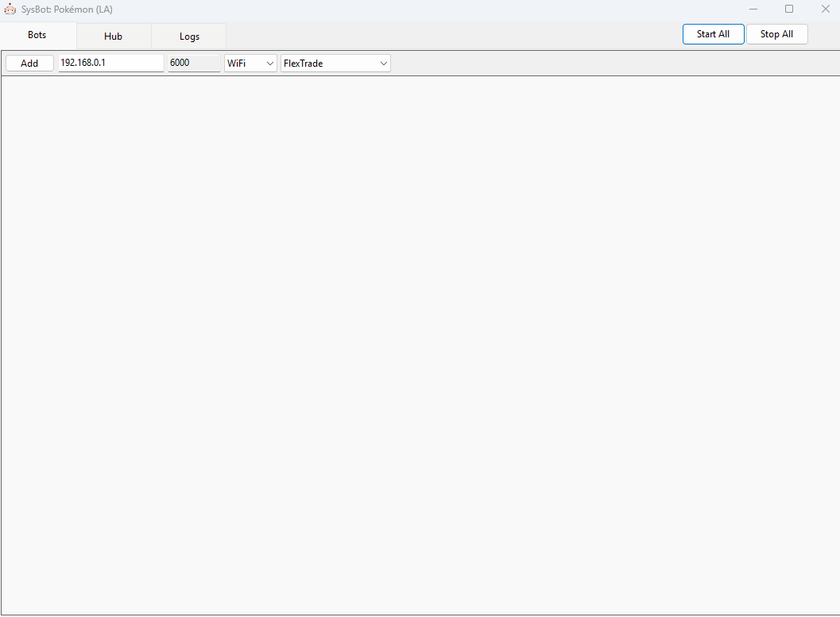
Task: Maximize the SysBot window
Action: pos(789,9)
